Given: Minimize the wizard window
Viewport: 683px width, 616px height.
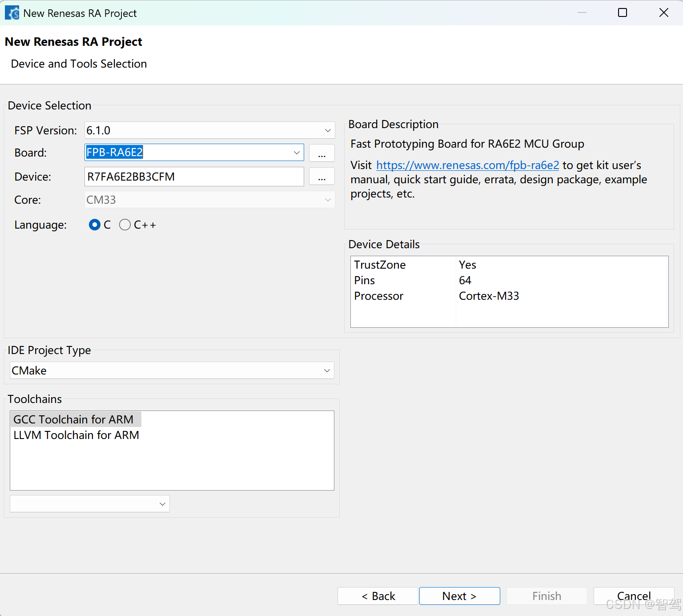Looking at the screenshot, I should pyautogui.click(x=582, y=12).
